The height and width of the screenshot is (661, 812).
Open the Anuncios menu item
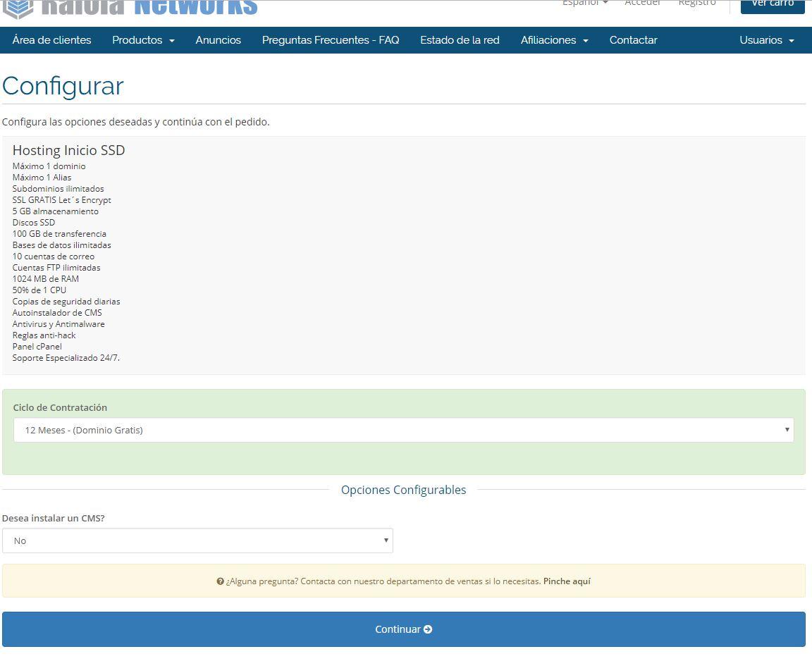point(218,40)
